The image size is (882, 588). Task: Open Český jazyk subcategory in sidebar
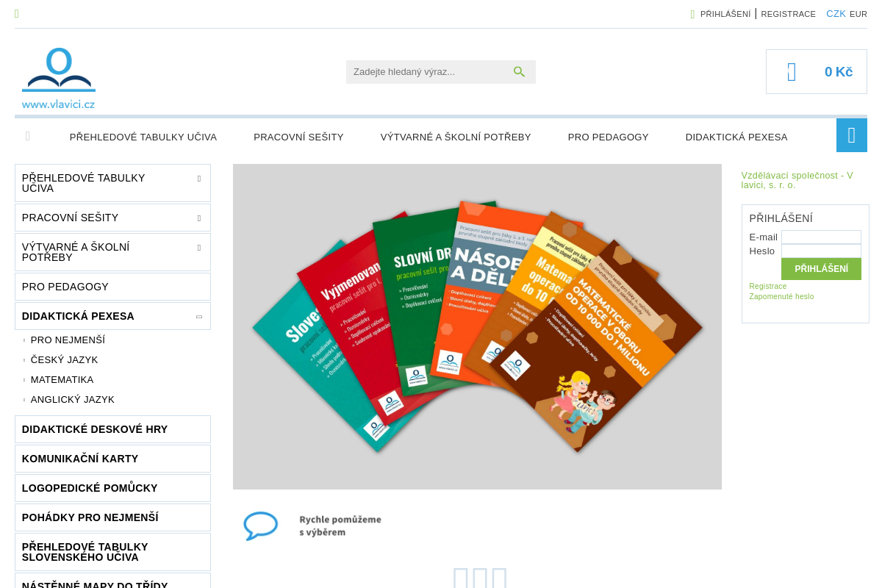(x=64, y=360)
